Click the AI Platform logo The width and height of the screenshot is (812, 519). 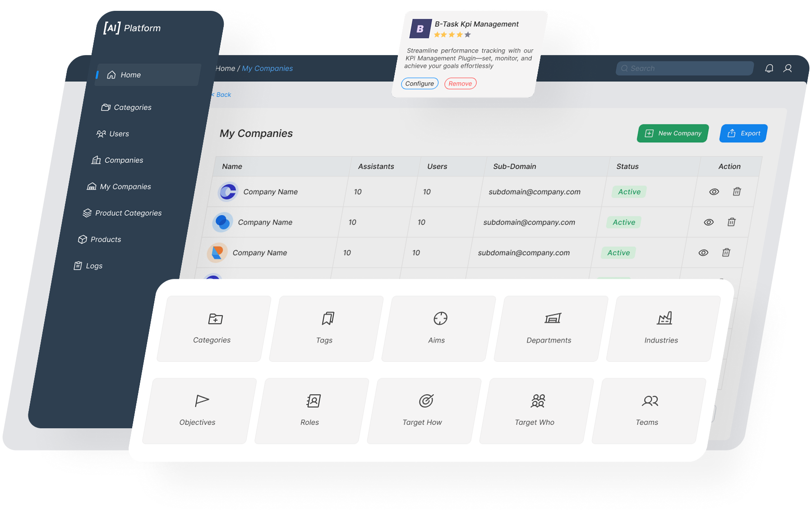click(132, 28)
